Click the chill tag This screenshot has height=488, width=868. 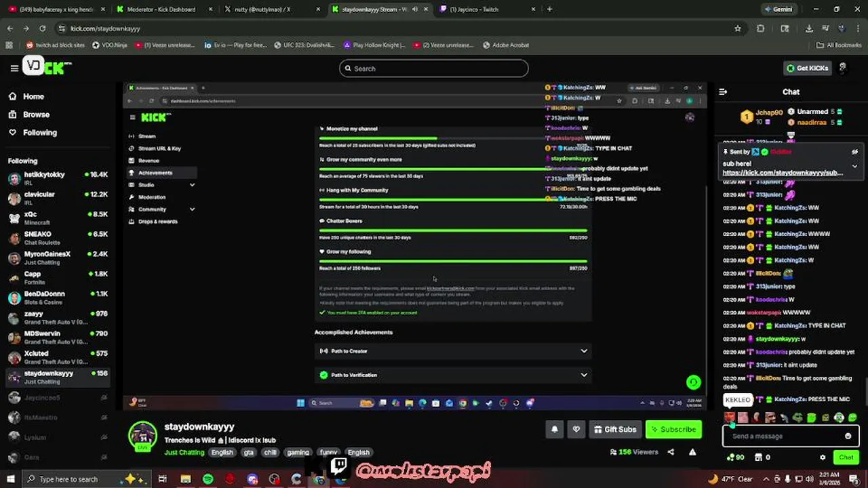pyautogui.click(x=271, y=453)
